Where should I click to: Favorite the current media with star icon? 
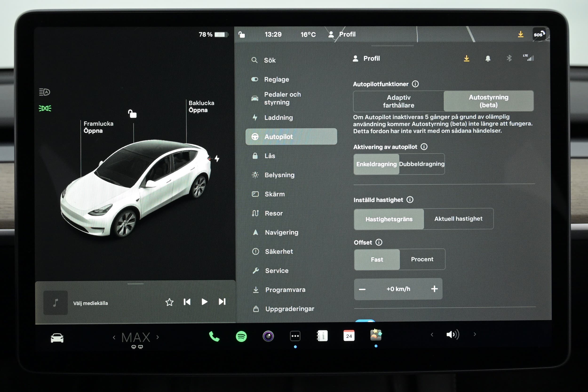[x=169, y=302]
